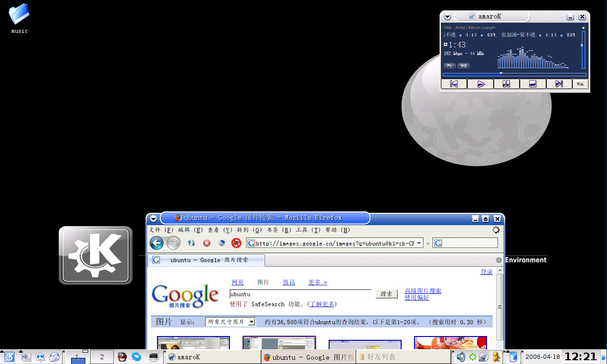Reload the page in Firefox

pyautogui.click(x=192, y=243)
